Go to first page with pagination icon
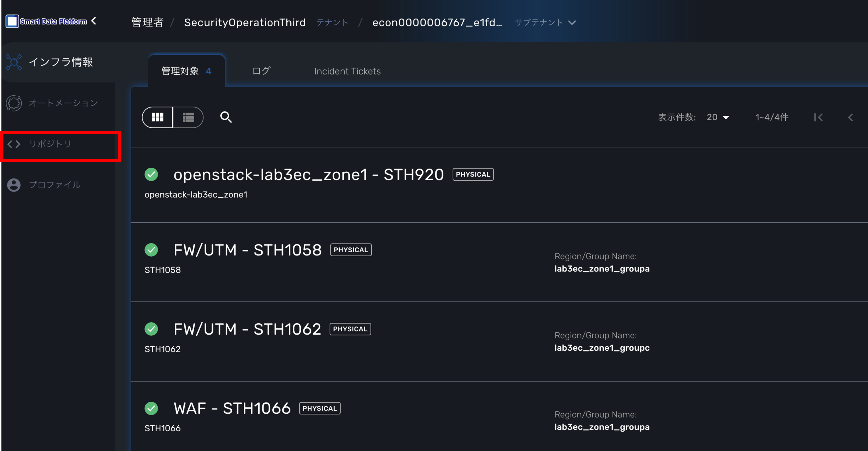The width and height of the screenshot is (868, 451). tap(818, 117)
